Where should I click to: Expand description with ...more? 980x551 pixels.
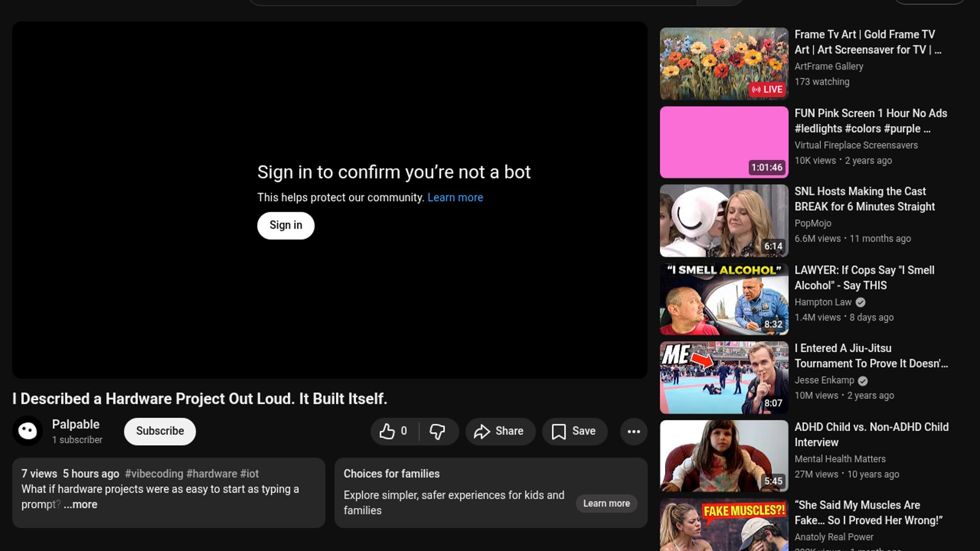(x=80, y=505)
